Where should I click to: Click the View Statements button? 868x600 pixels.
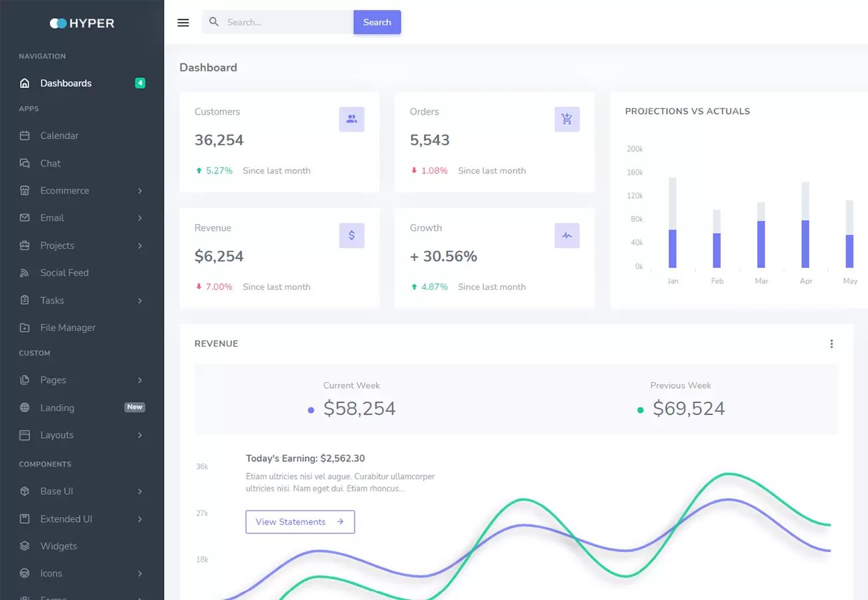300,522
